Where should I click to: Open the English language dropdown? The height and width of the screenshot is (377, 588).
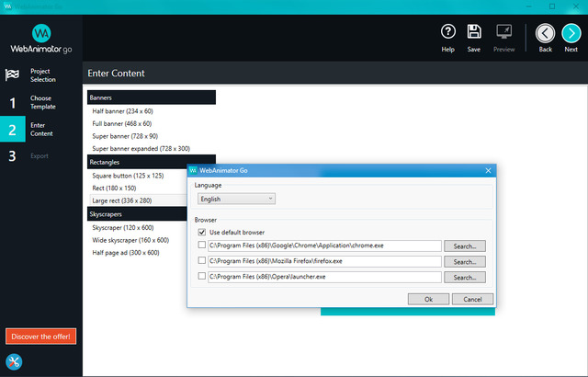(x=235, y=198)
